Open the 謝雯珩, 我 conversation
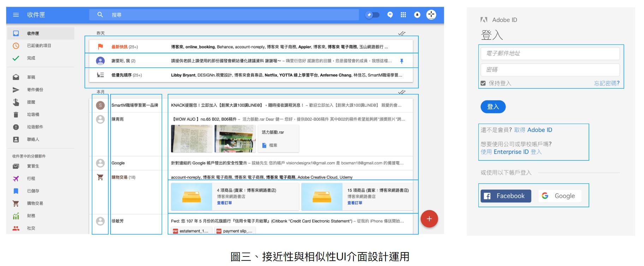This screenshot has width=644, height=266. pyautogui.click(x=251, y=61)
